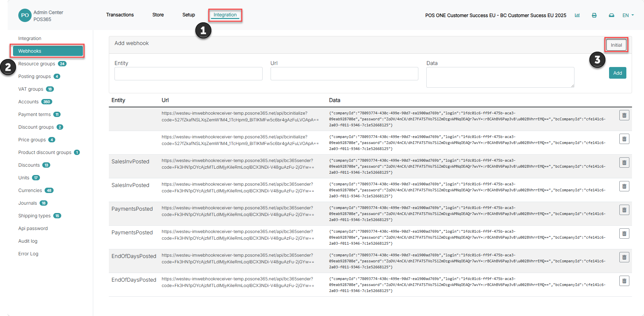Switch to the Integration tab

[225, 15]
